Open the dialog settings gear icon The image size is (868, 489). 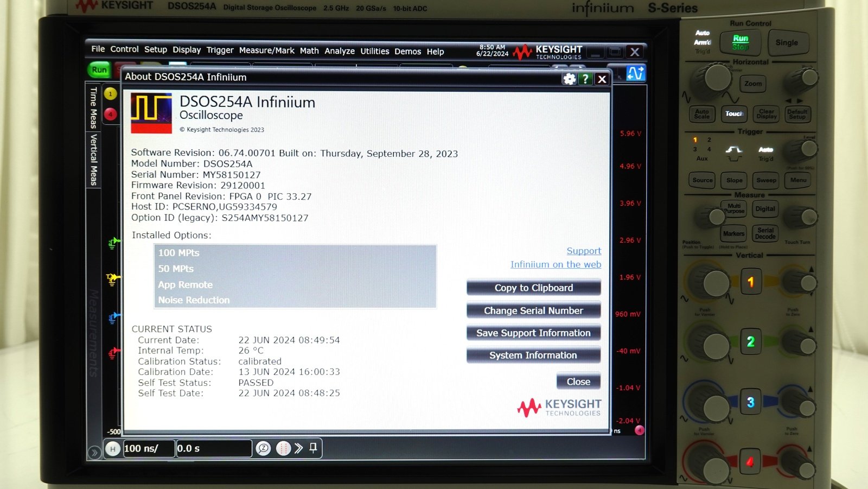tap(569, 79)
